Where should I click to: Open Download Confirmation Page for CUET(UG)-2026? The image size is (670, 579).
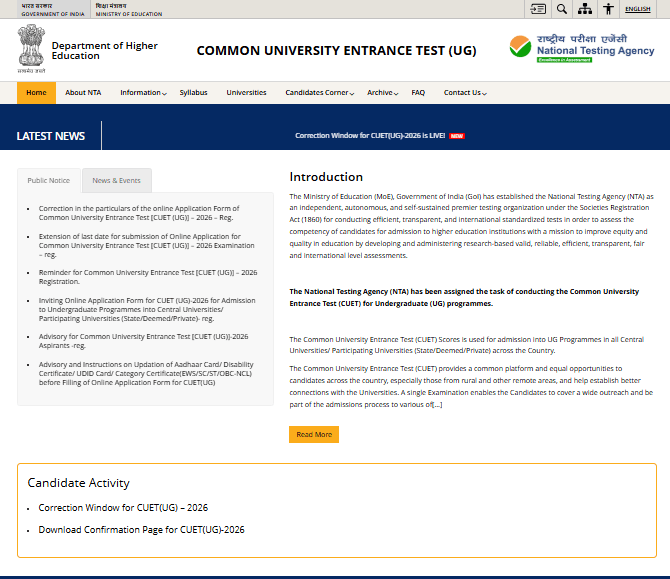(x=141, y=529)
